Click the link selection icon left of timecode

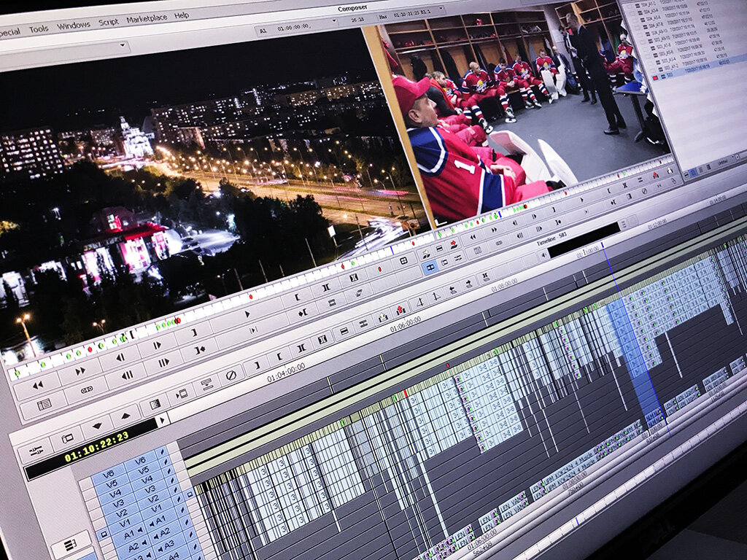point(36,449)
